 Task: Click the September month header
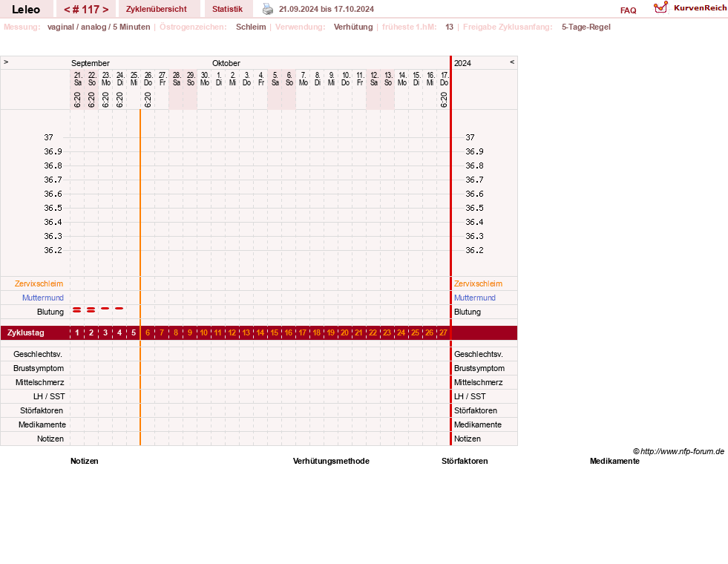91,63
